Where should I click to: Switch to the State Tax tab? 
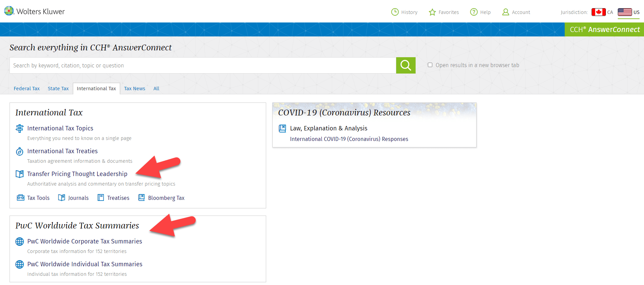[58, 89]
